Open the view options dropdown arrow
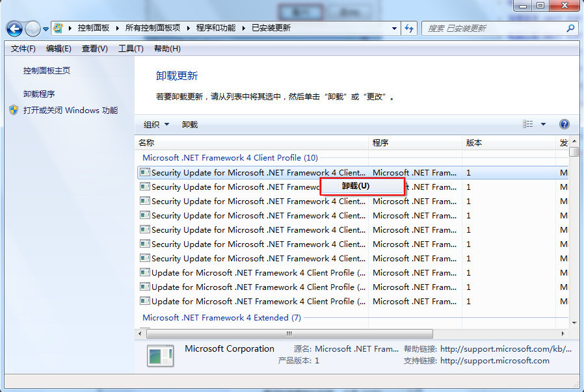This screenshot has width=584, height=392. (x=543, y=124)
